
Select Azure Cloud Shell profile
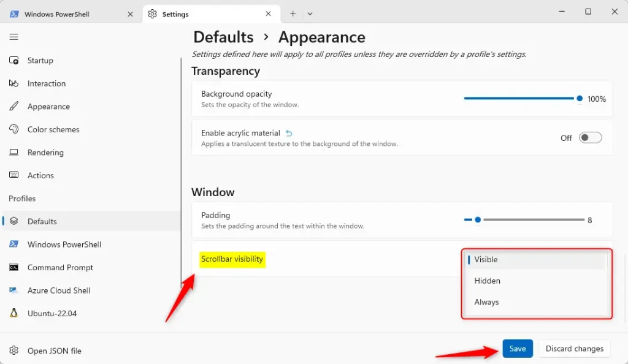pos(91,290)
